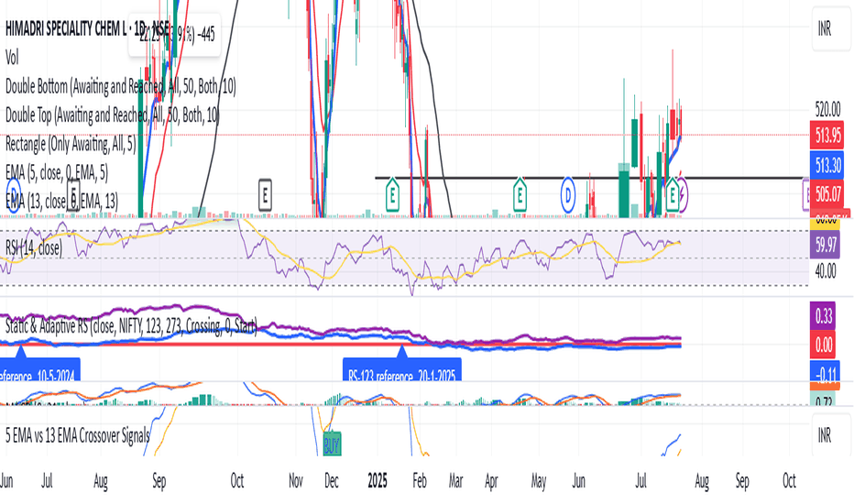Click the purple 59.97 RSI value label
854x504 pixels.
coord(825,244)
